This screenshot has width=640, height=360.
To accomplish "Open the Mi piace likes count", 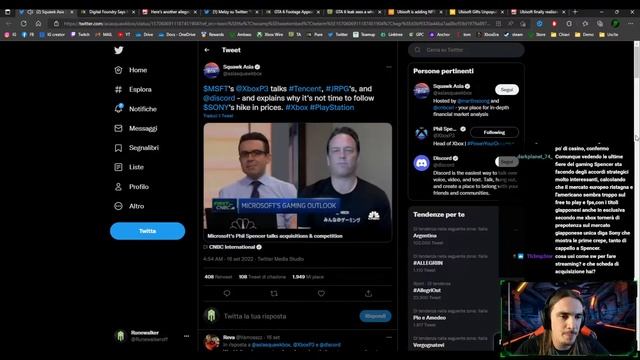I will pos(308,277).
